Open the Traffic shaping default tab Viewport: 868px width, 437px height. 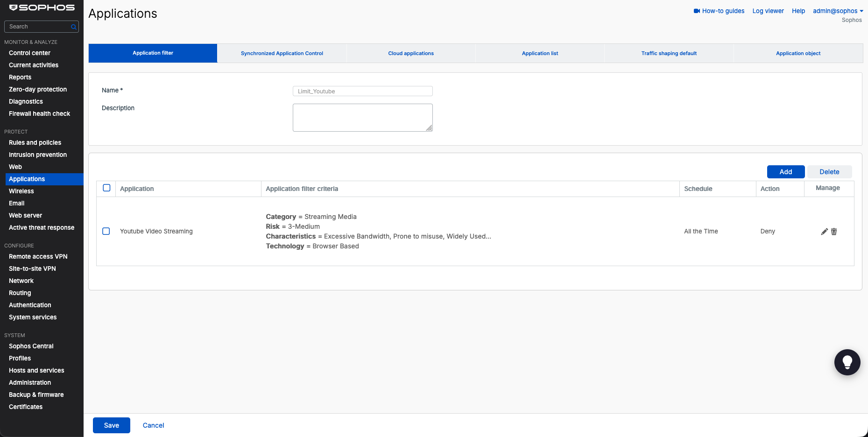(669, 53)
